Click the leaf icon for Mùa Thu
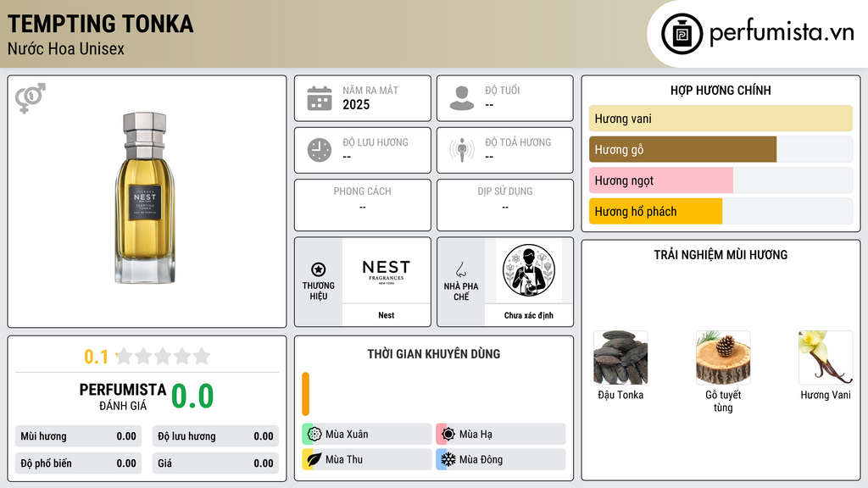Screen dimensions: 868x488 (x=314, y=459)
